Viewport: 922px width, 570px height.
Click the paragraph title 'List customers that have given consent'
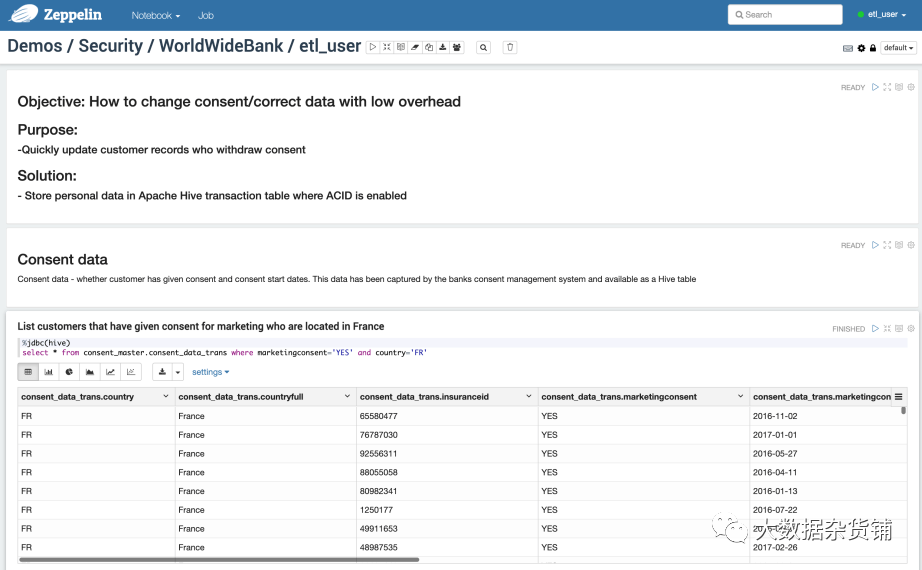point(201,326)
